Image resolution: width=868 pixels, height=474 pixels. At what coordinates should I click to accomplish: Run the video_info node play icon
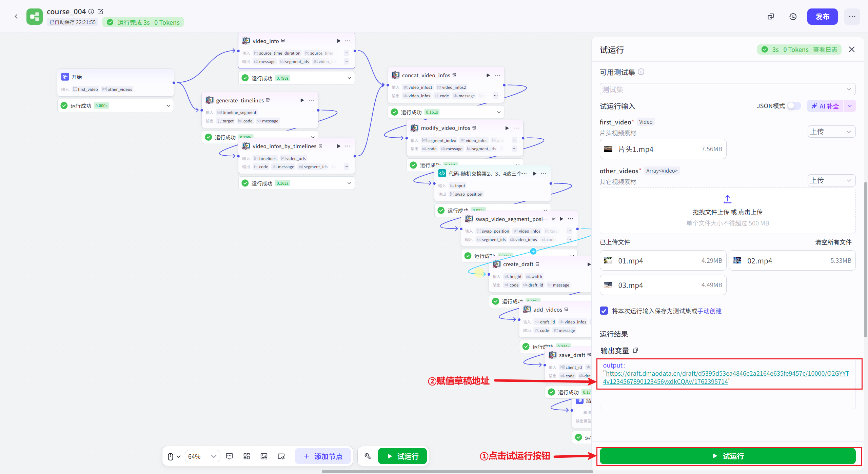tap(338, 41)
